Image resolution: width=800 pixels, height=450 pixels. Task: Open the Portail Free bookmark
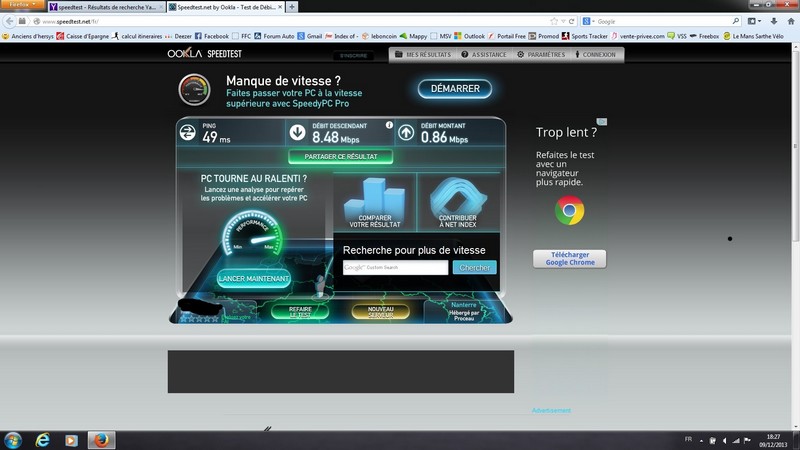click(x=507, y=36)
